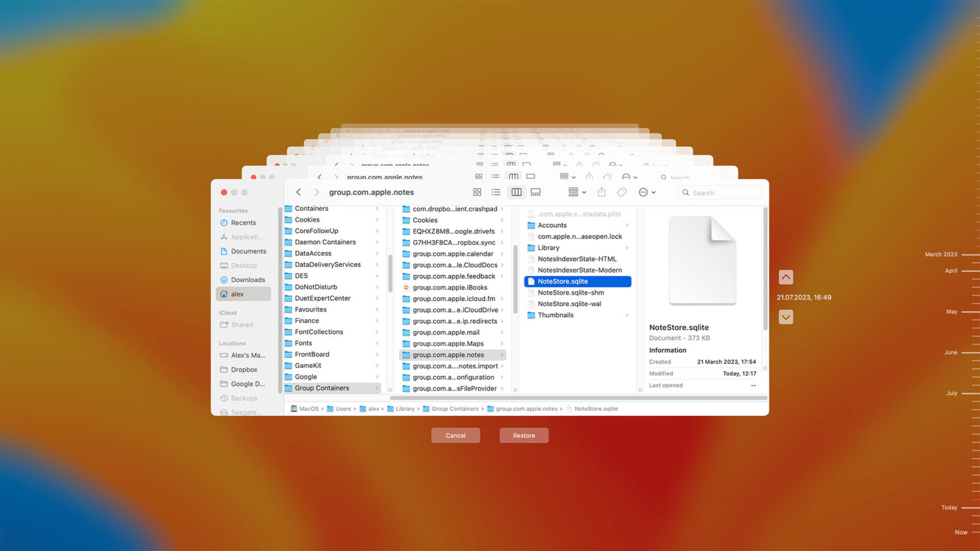The image size is (980, 551).
Task: Toggle the column view mode
Action: coord(517,192)
